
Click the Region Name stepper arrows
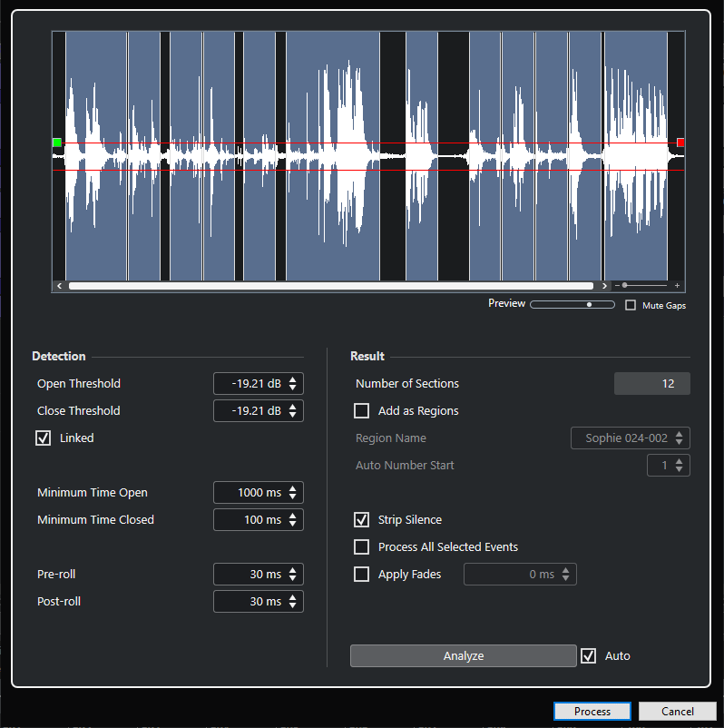point(679,438)
